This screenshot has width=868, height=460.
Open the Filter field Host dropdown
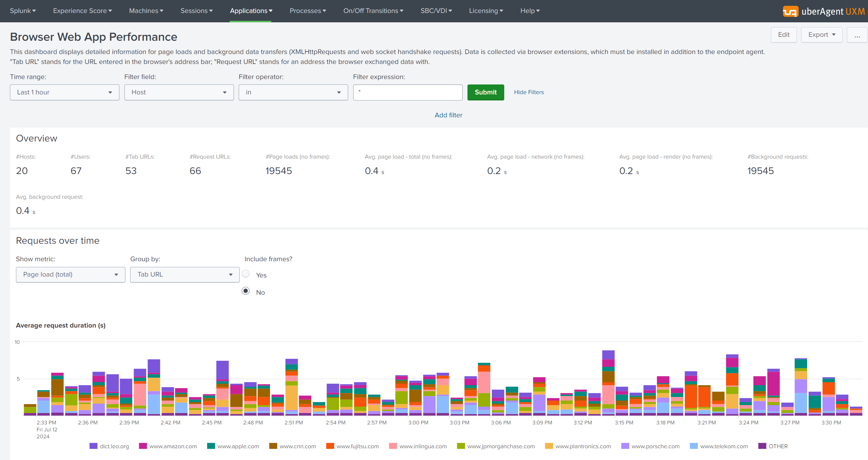(x=179, y=92)
